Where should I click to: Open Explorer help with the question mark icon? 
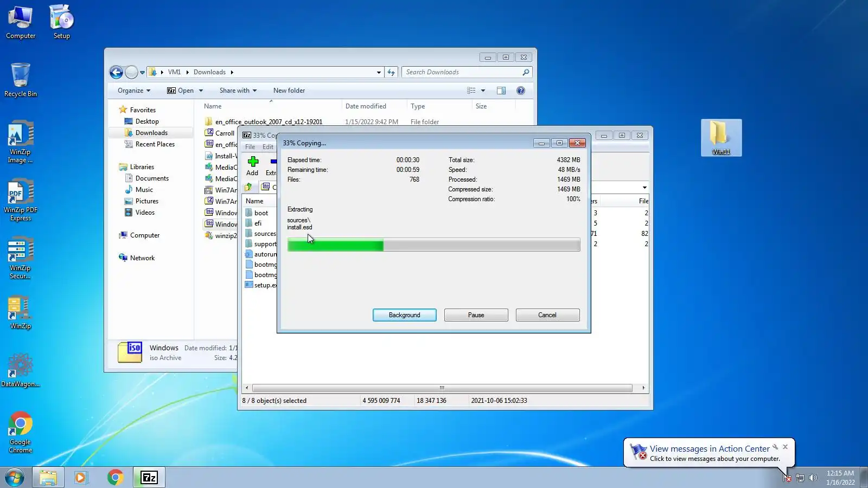[x=521, y=91]
